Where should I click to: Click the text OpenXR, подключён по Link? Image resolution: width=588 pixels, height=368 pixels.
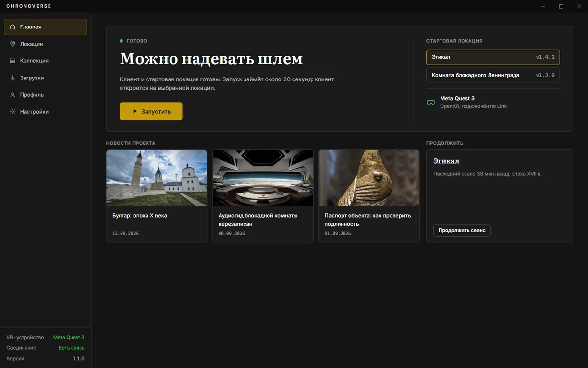tap(473, 106)
